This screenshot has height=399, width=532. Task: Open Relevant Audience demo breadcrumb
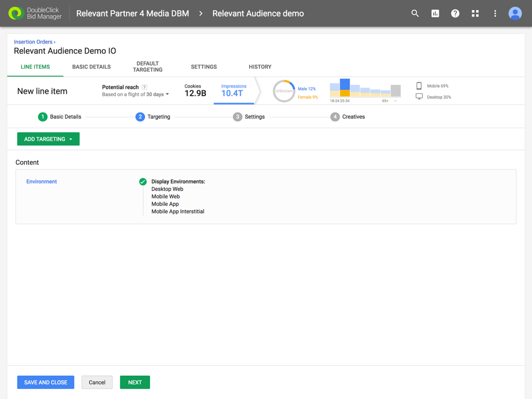[258, 13]
